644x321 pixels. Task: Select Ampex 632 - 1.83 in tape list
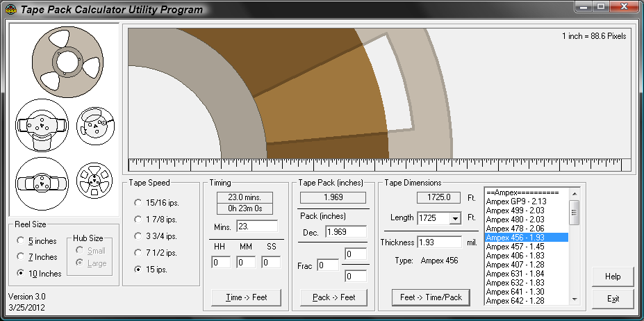tap(526, 283)
